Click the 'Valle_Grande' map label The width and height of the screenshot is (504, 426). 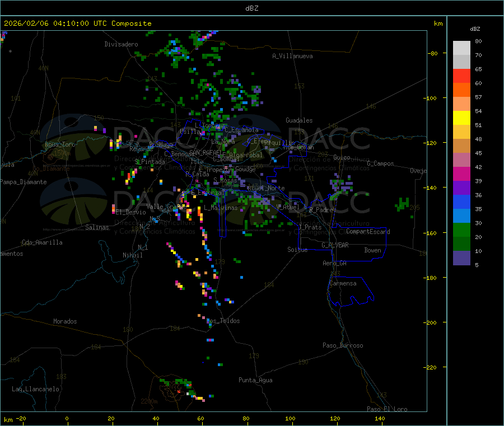tap(166, 207)
